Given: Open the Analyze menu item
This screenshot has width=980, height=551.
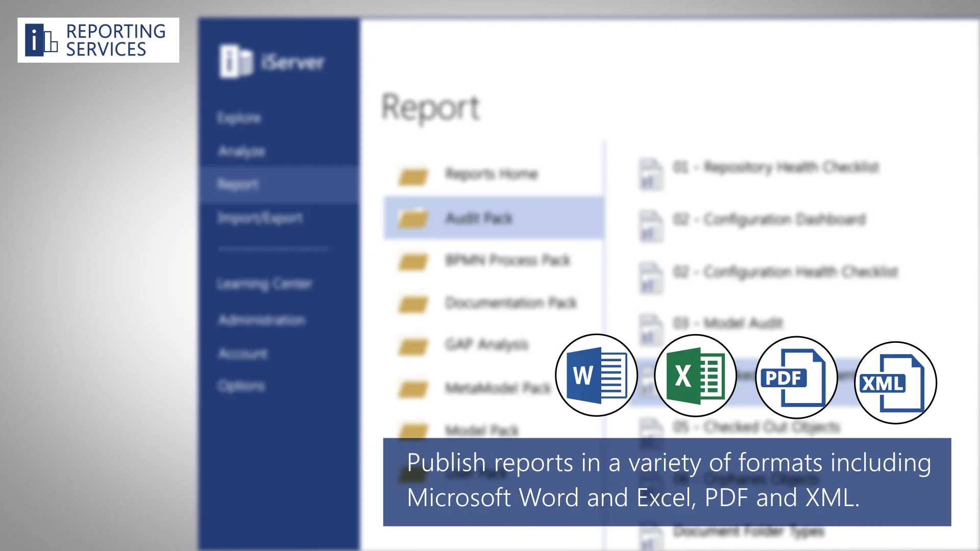Looking at the screenshot, I should coord(241,152).
